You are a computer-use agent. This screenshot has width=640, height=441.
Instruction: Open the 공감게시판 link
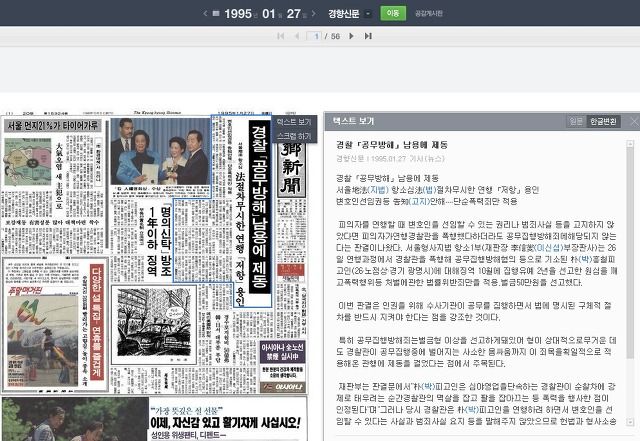coord(429,13)
